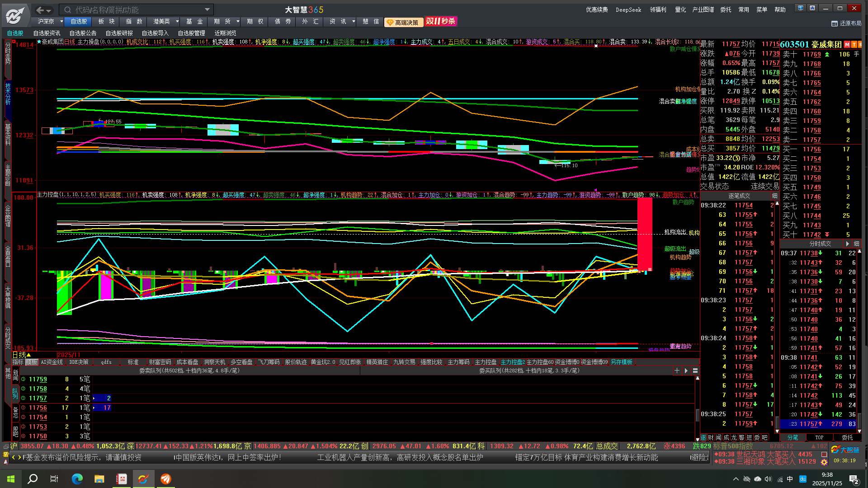Click the magenta gear icon near clock
This screenshot has height=488, width=868.
(x=824, y=462)
